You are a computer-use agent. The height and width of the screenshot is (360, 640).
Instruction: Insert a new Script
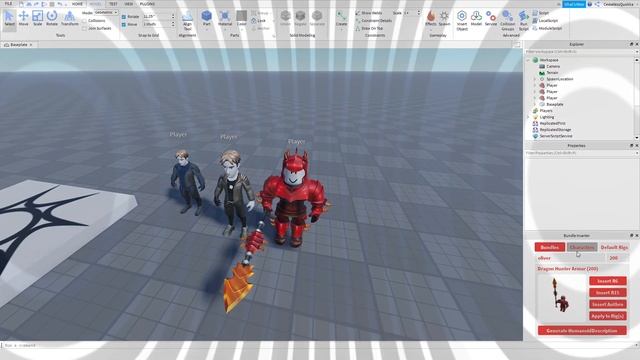(x=541, y=13)
